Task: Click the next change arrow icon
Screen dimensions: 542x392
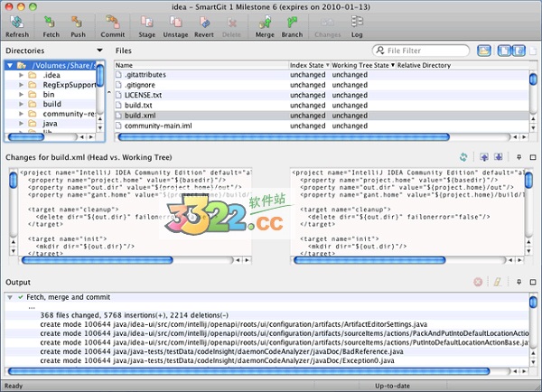Action: [498, 157]
